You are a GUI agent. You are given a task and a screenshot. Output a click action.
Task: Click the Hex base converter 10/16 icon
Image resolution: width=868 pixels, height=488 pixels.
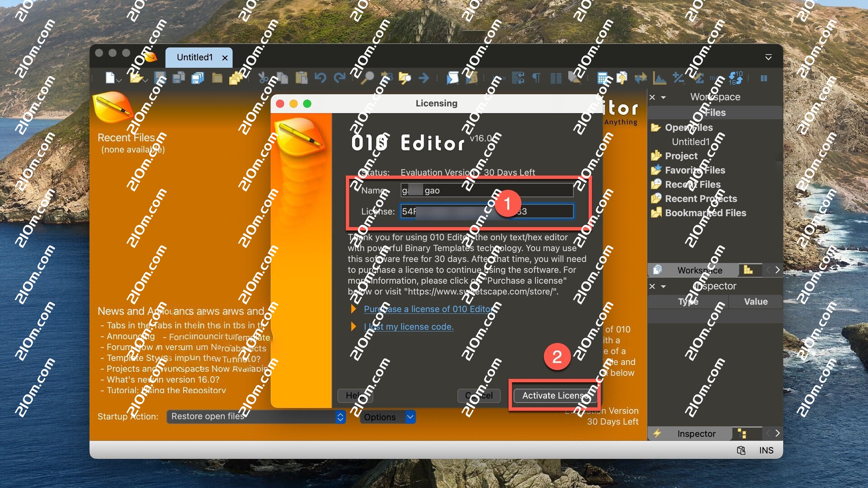point(735,78)
